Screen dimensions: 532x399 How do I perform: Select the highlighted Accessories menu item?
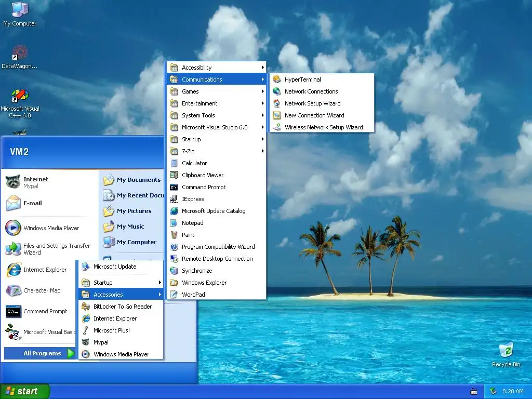tap(121, 295)
